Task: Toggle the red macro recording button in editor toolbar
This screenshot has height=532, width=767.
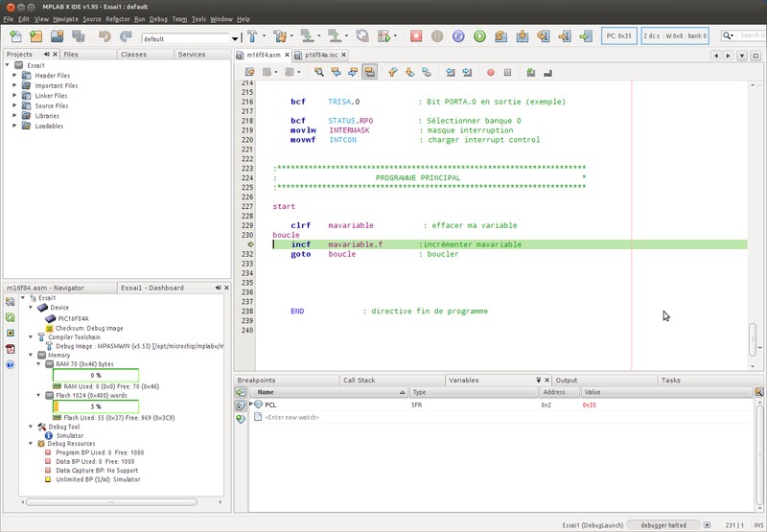Action: point(491,72)
